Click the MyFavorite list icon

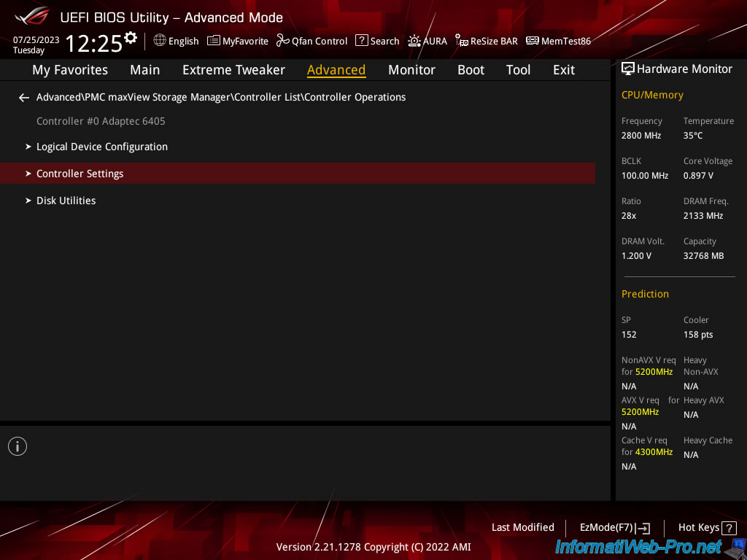click(x=214, y=41)
